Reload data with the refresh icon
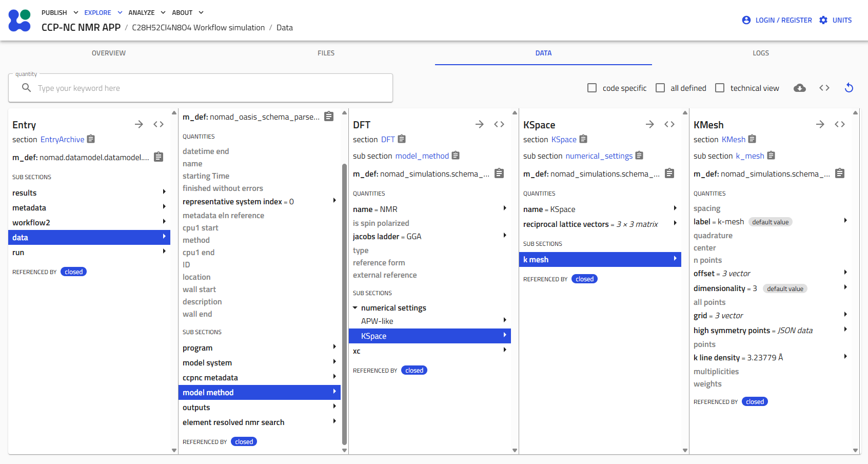 tap(849, 88)
